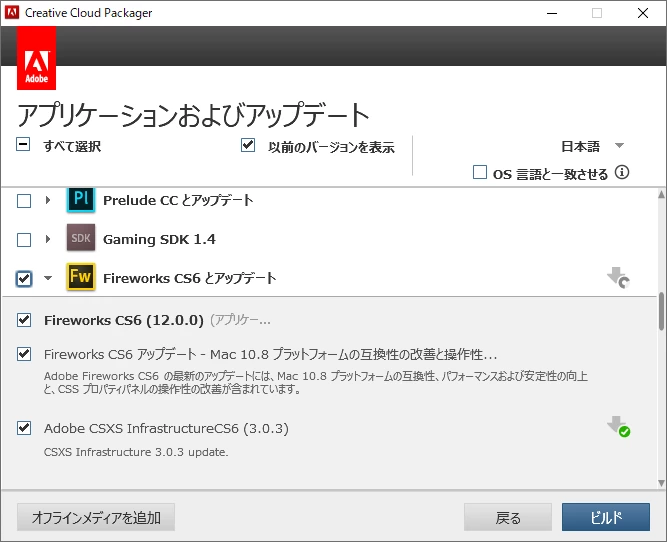Click the scrollbar up arrow

661,194
